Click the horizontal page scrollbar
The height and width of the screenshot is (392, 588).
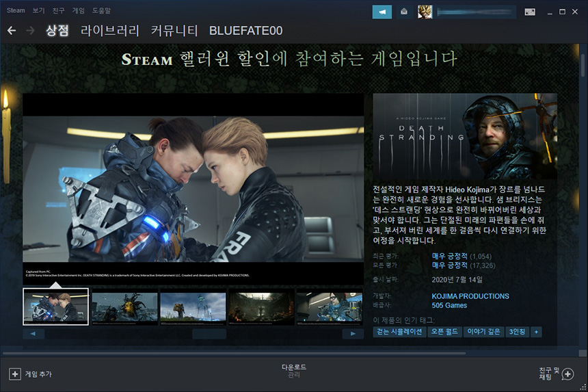pyautogui.click(x=235, y=353)
